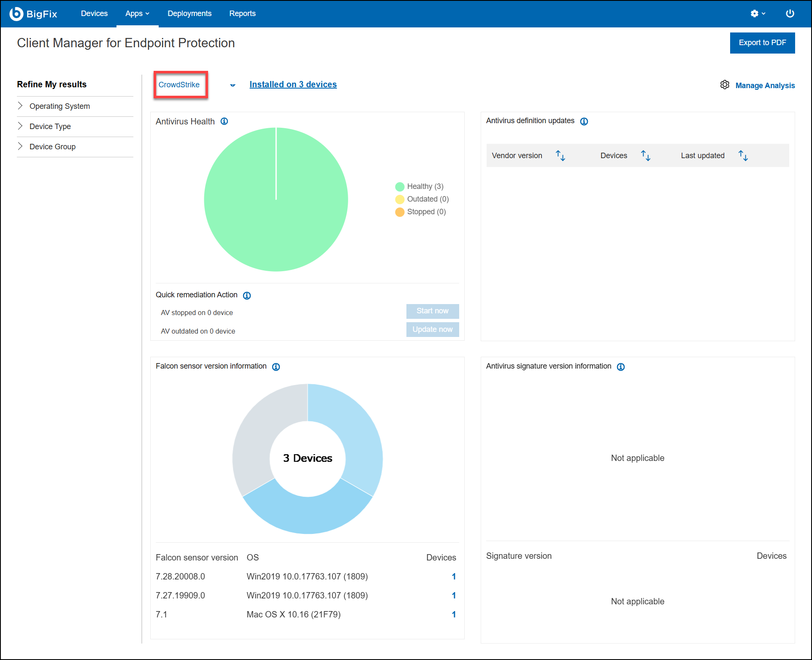Click the Antivirus signature version information info icon
Screen dimensions: 812x660
[620, 366]
